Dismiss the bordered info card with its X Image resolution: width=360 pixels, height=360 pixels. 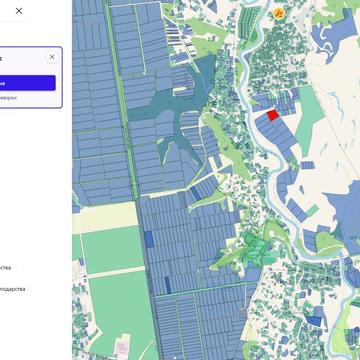[x=52, y=57]
